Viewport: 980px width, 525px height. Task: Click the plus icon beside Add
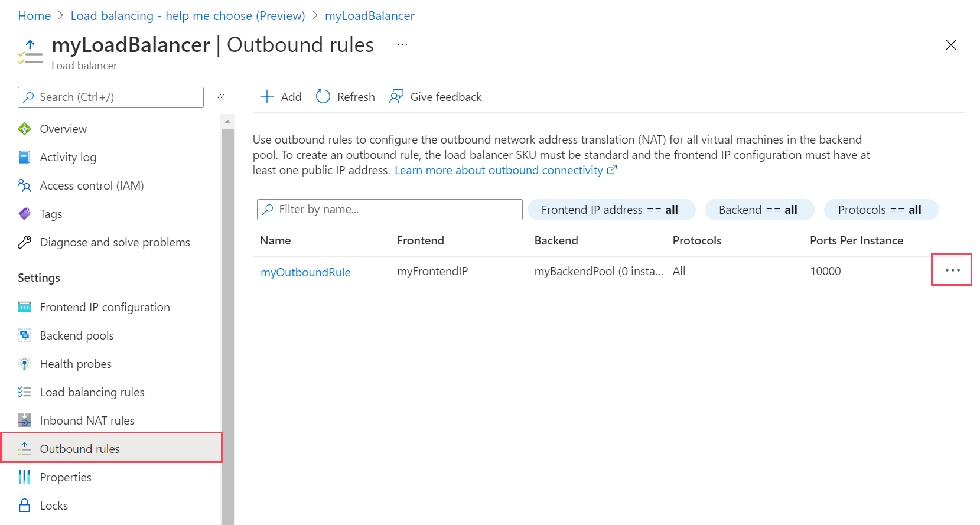(x=267, y=97)
